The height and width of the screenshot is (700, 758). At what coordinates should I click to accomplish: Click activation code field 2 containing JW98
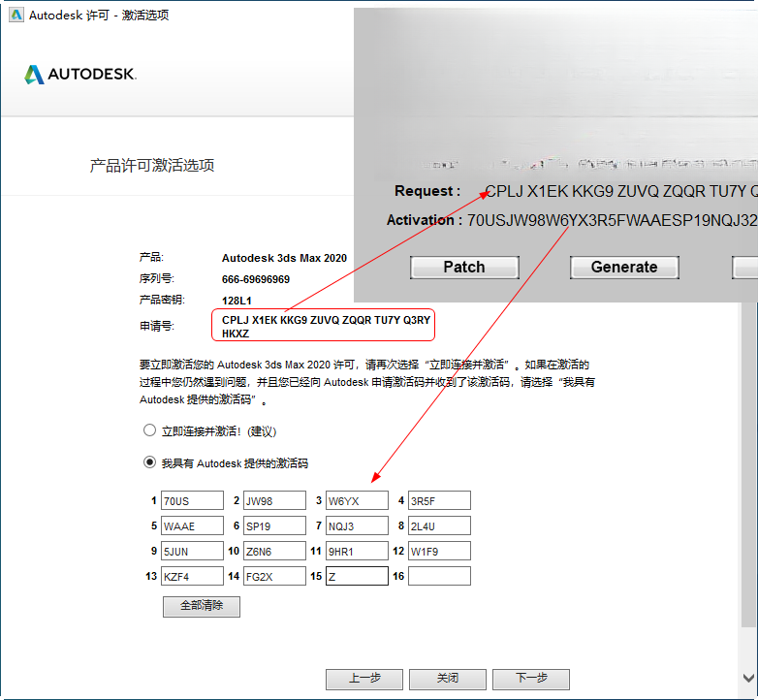pyautogui.click(x=274, y=500)
